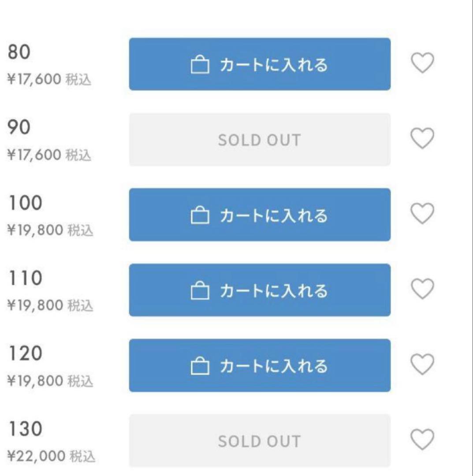The image size is (473, 476).
Task: Add size 110 to cart
Action: coord(260,290)
